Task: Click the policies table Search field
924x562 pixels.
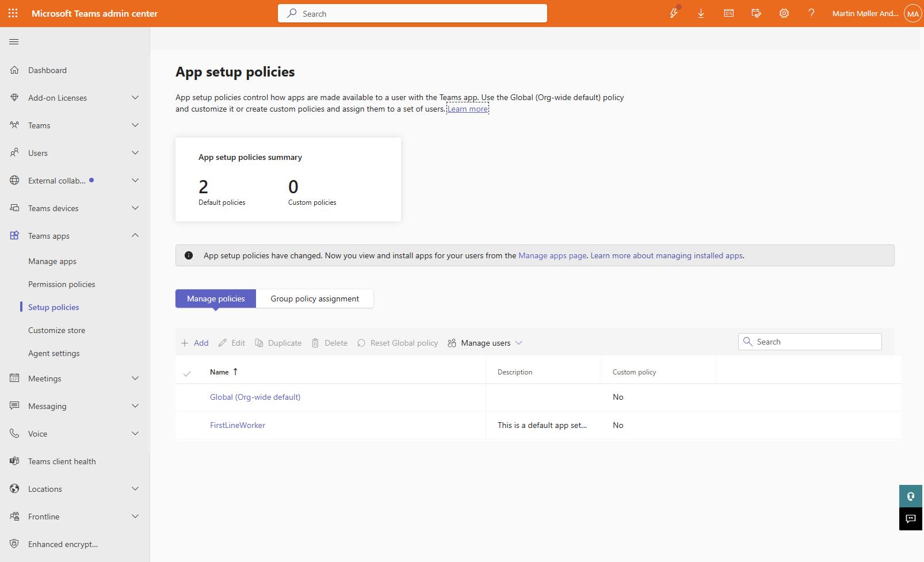Action: (810, 342)
